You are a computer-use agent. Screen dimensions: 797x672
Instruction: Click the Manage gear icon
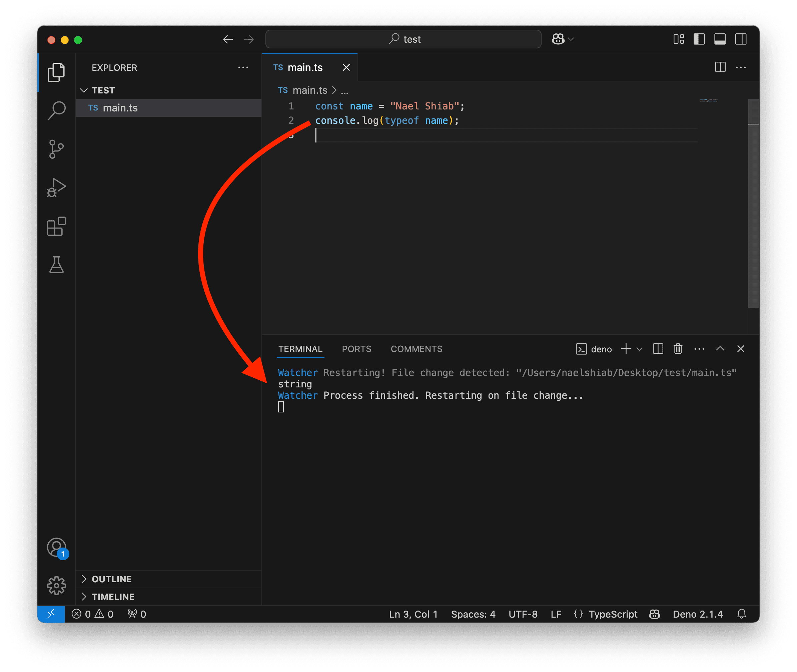[x=56, y=585]
